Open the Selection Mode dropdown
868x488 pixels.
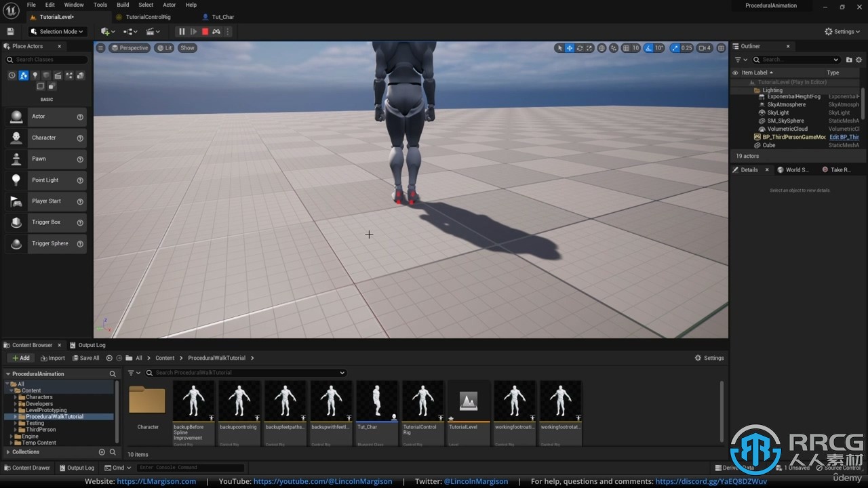click(x=58, y=31)
